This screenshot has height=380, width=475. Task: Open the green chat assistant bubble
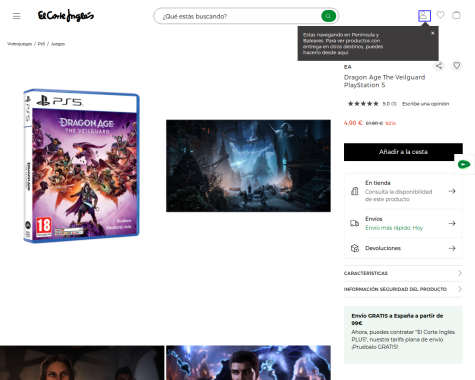click(464, 164)
